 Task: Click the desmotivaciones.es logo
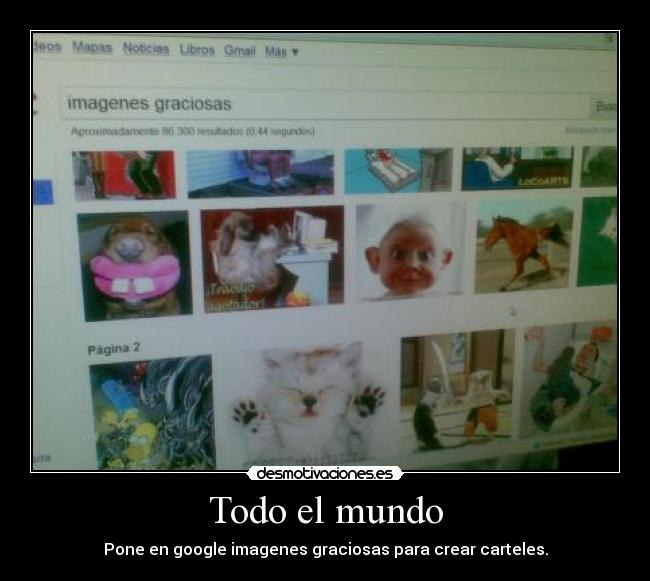[x=325, y=473]
